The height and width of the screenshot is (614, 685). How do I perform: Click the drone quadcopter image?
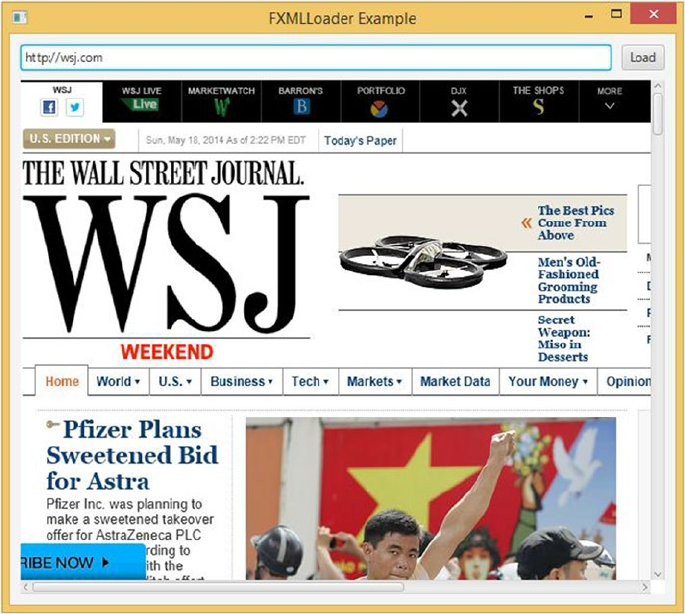click(x=423, y=261)
